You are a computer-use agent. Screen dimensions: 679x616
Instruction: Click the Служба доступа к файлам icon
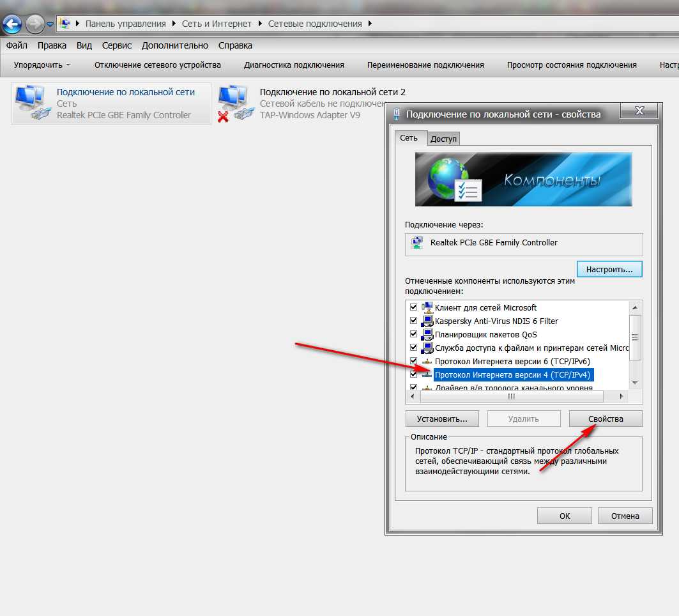[x=427, y=348]
